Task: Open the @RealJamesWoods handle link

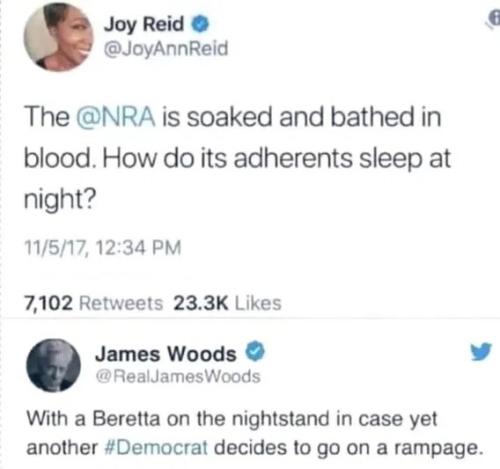Action: point(178,376)
